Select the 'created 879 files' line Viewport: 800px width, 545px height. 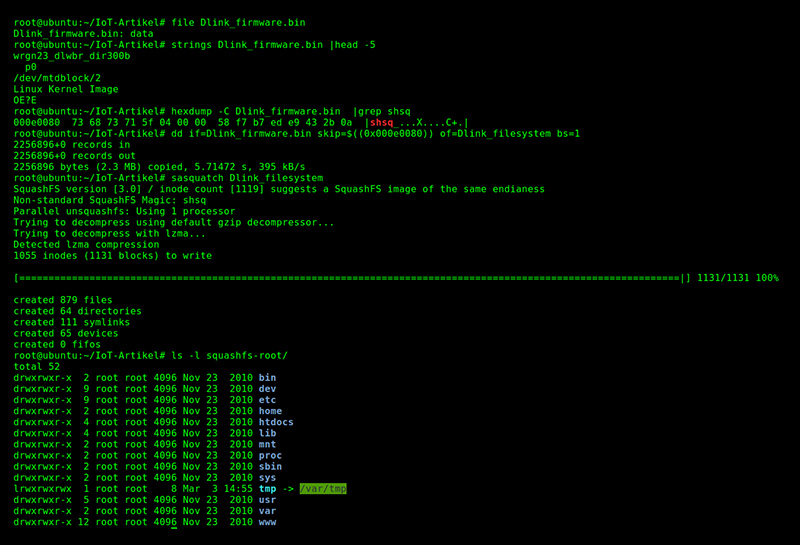63,300
